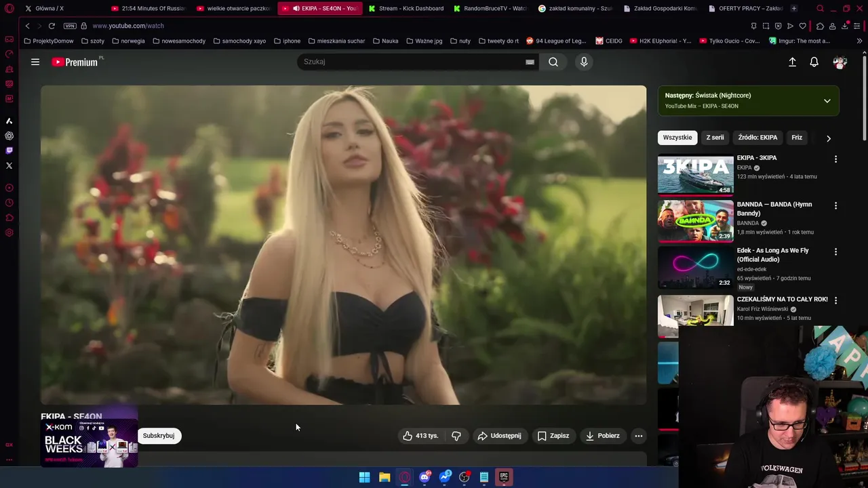
Task: Reload the page in the browser toolbar
Action: (52, 26)
